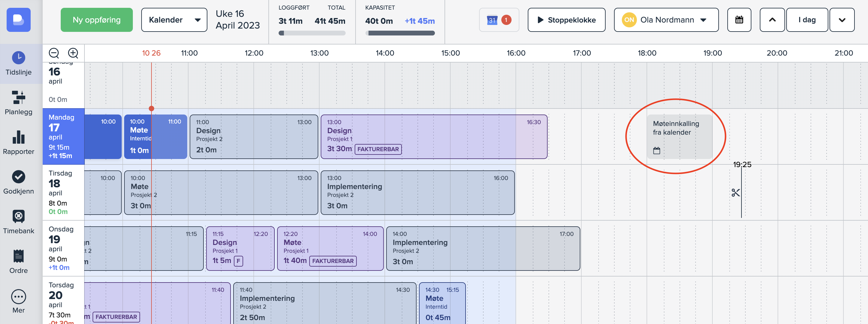Open the date picker calendar icon
Viewport: 868px width, 324px height.
[x=739, y=20]
